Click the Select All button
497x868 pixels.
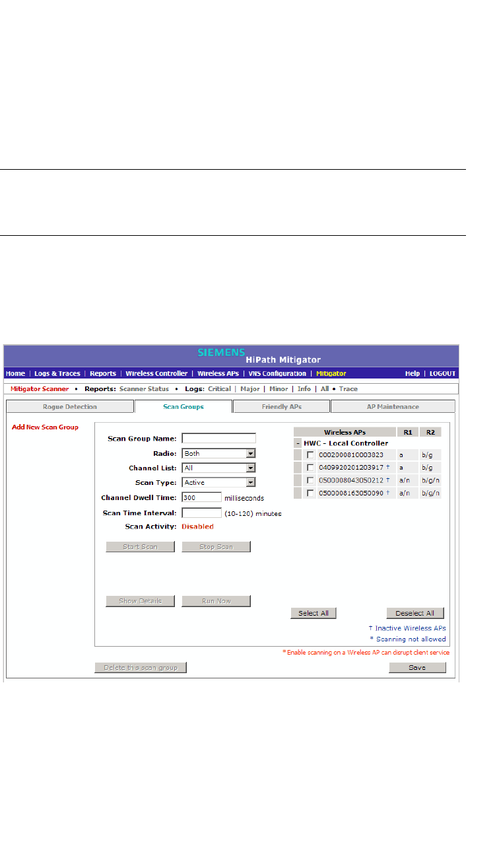pos(313,613)
